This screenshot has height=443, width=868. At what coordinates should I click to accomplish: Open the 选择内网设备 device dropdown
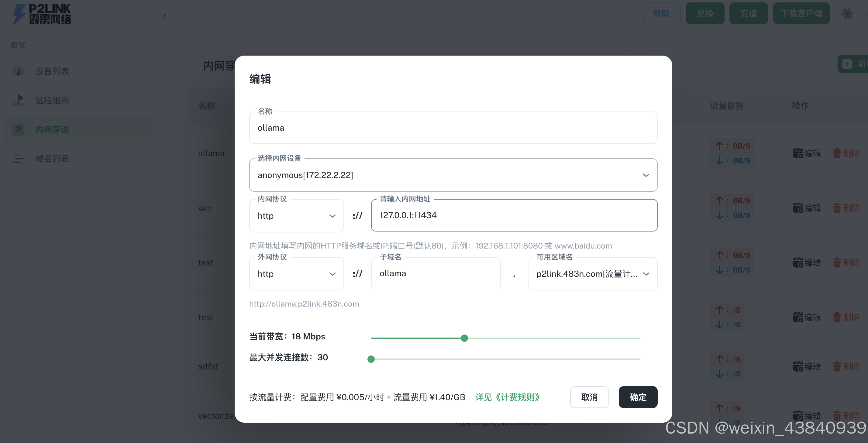[453, 175]
